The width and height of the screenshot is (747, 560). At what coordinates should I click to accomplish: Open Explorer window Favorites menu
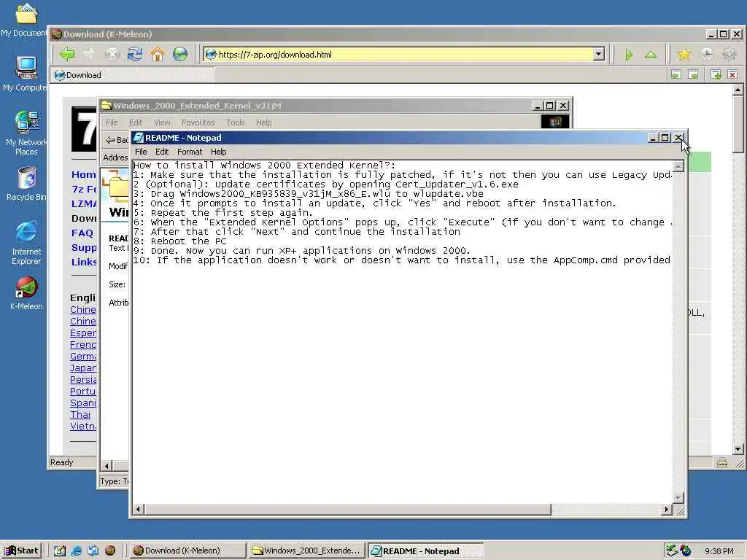(198, 122)
